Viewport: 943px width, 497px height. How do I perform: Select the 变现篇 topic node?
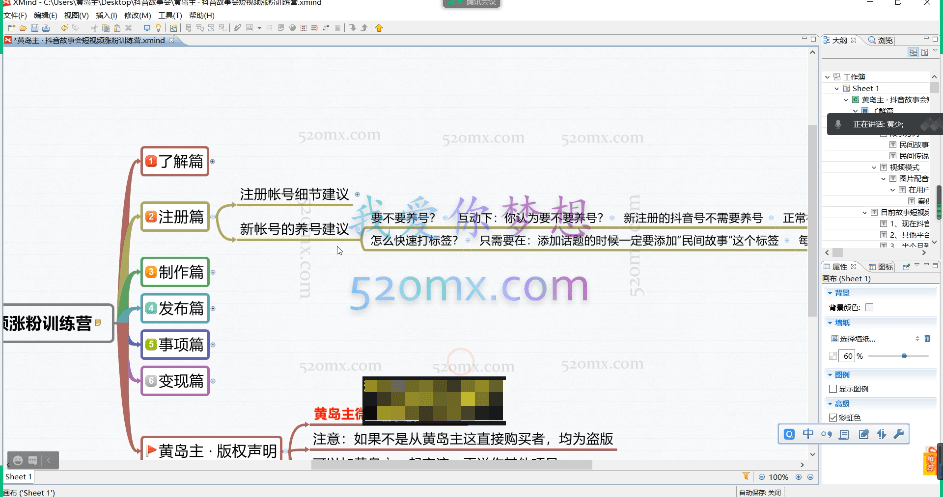175,381
